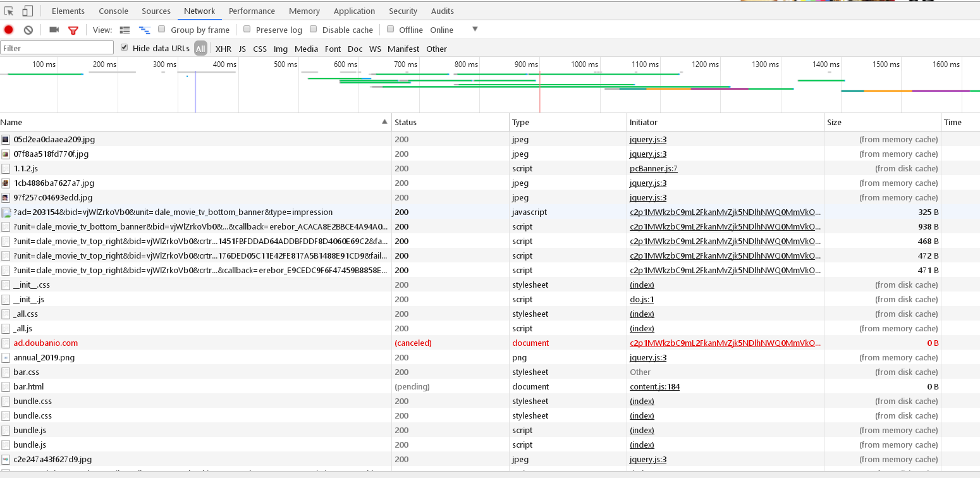
Task: Enable the Offline checkbox
Action: tap(391, 30)
